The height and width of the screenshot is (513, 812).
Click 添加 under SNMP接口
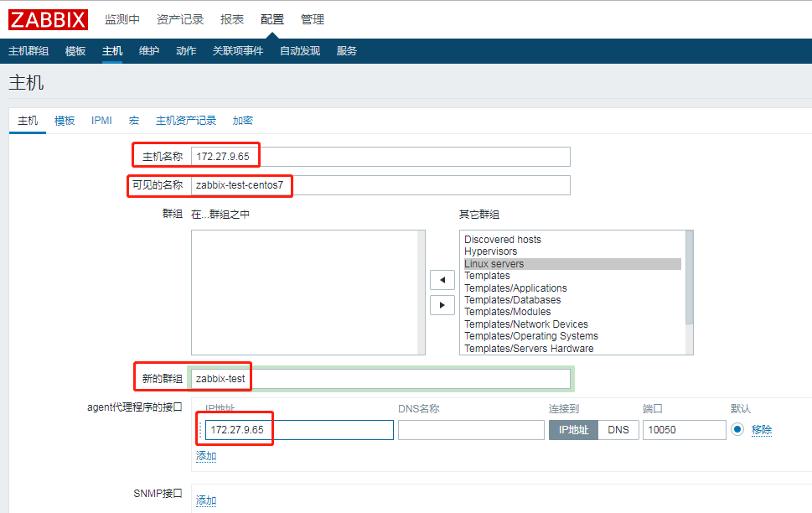(x=205, y=500)
